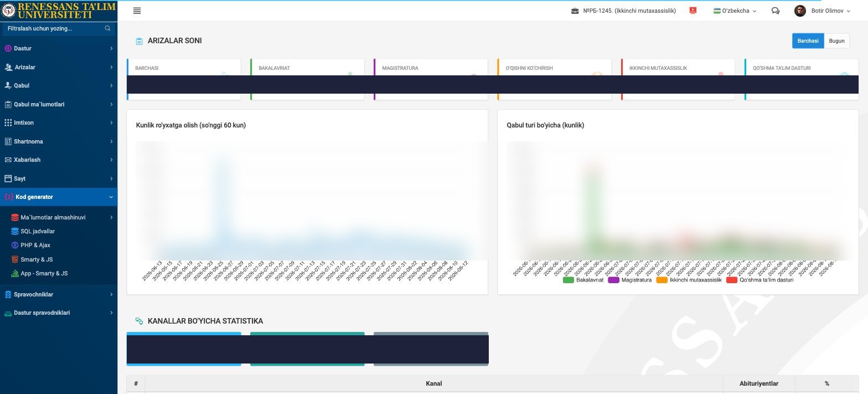The height and width of the screenshot is (394, 868).
Task: Expand the Imtixon sidebar section
Action: point(59,122)
